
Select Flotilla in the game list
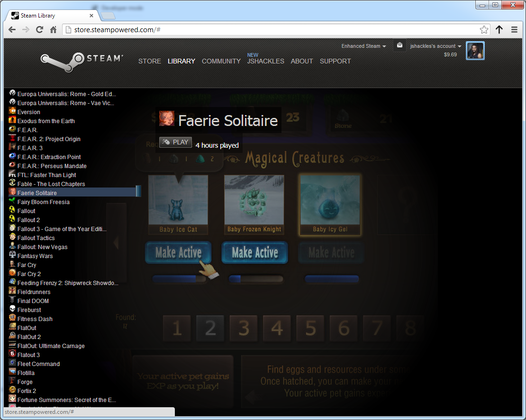coord(26,373)
